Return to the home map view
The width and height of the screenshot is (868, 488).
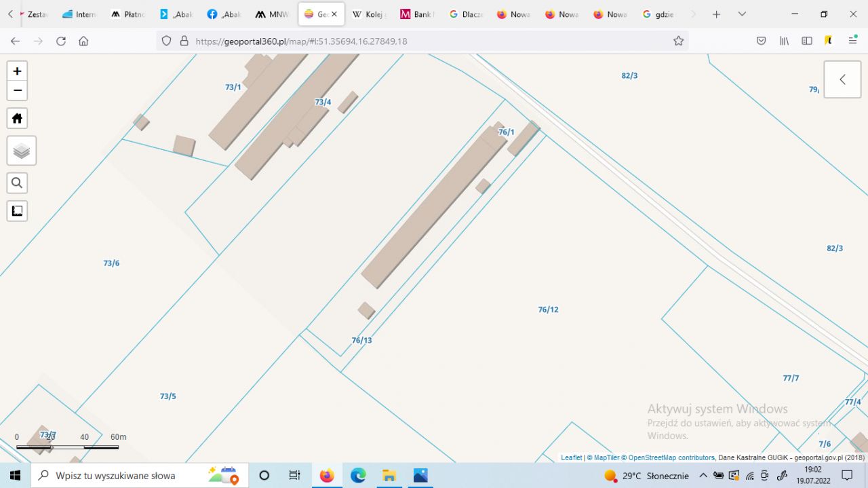point(18,118)
